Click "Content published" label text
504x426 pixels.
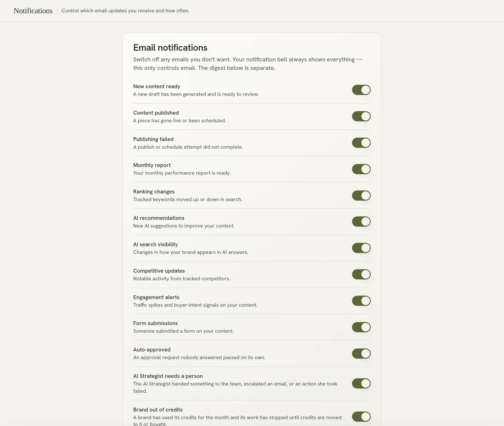point(156,113)
